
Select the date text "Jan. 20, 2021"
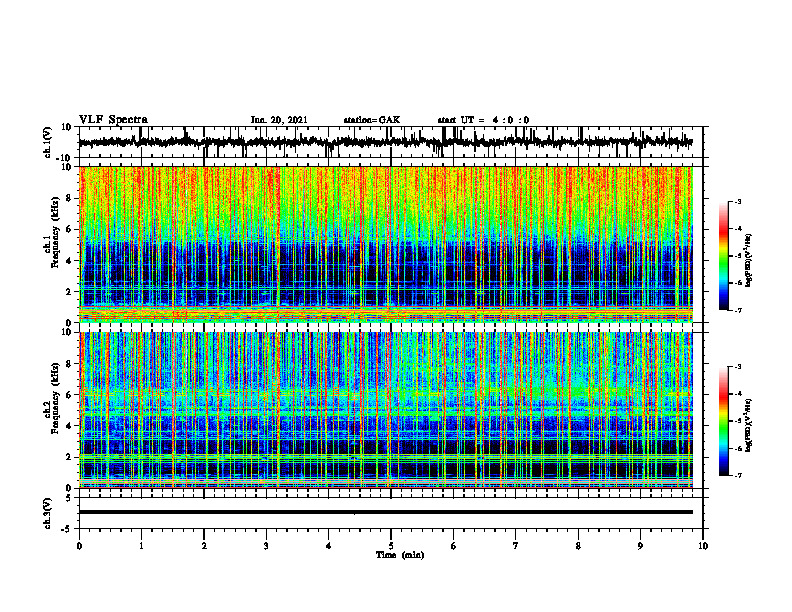279,120
